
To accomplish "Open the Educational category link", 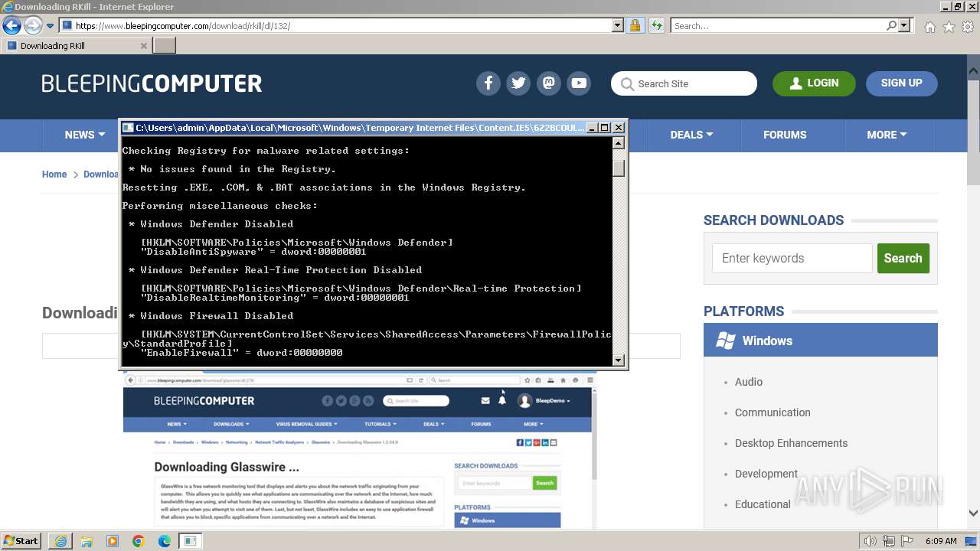I will (763, 504).
